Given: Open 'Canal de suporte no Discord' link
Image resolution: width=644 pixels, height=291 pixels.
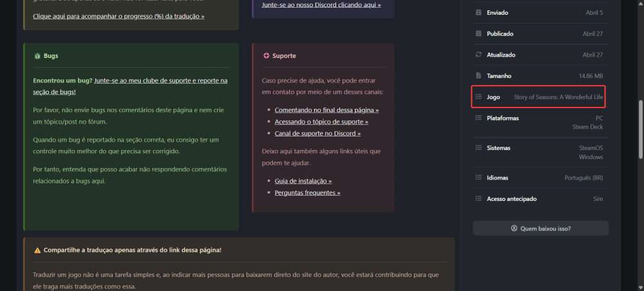Looking at the screenshot, I should click(x=317, y=133).
